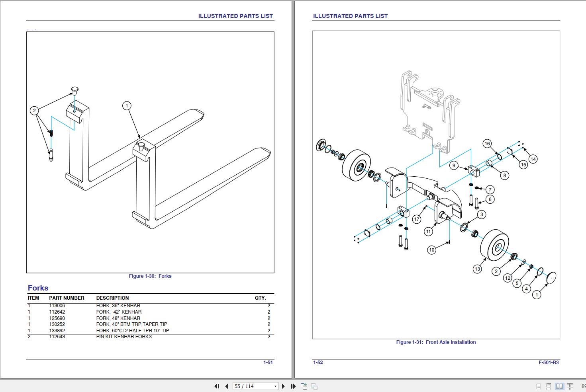Click the ILLUSTRATED PARTS LIST header on left page
The width and height of the screenshot is (586, 392).
(235, 16)
